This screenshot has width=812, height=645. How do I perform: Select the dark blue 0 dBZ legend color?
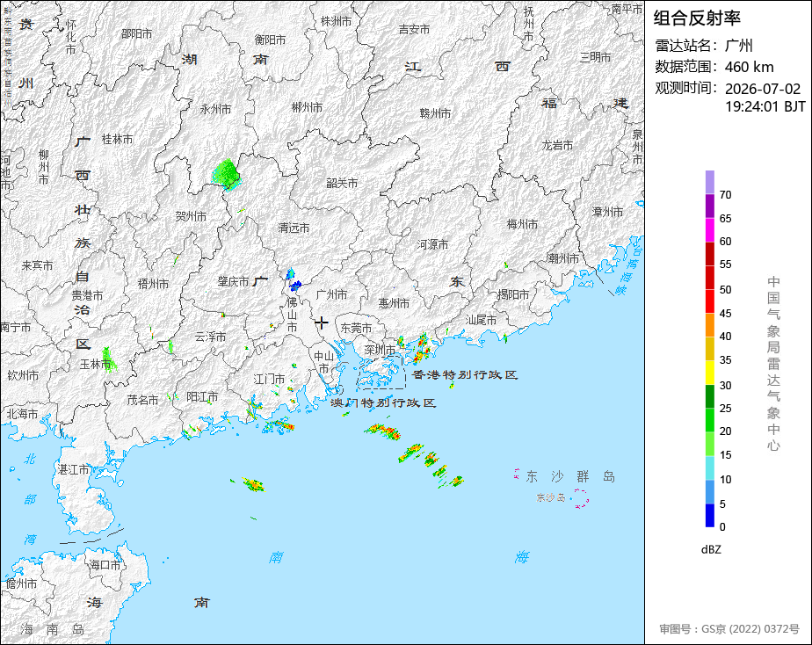click(709, 516)
